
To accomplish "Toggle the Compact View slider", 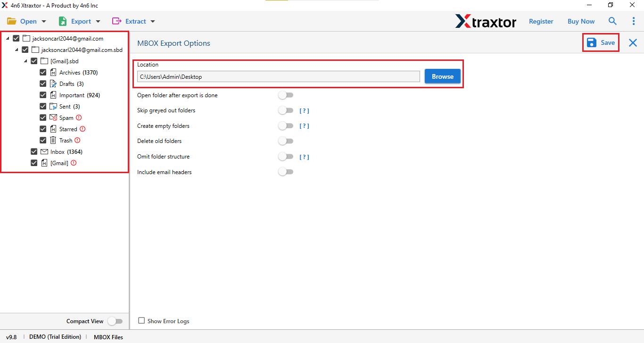I will 116,321.
